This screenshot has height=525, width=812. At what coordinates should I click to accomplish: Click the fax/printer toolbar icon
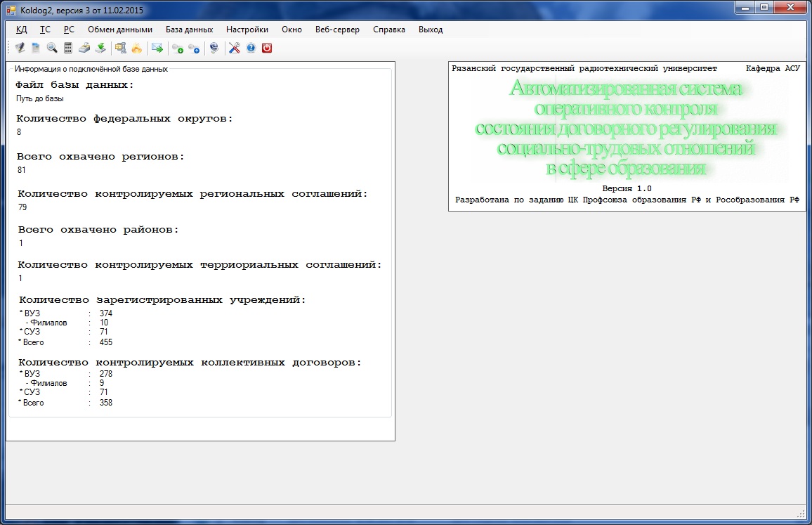coord(84,48)
